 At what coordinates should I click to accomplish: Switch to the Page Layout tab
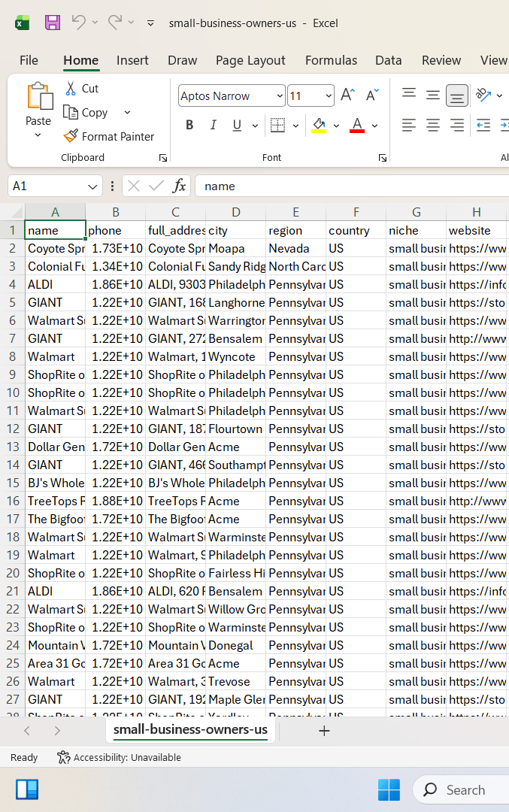pos(250,61)
